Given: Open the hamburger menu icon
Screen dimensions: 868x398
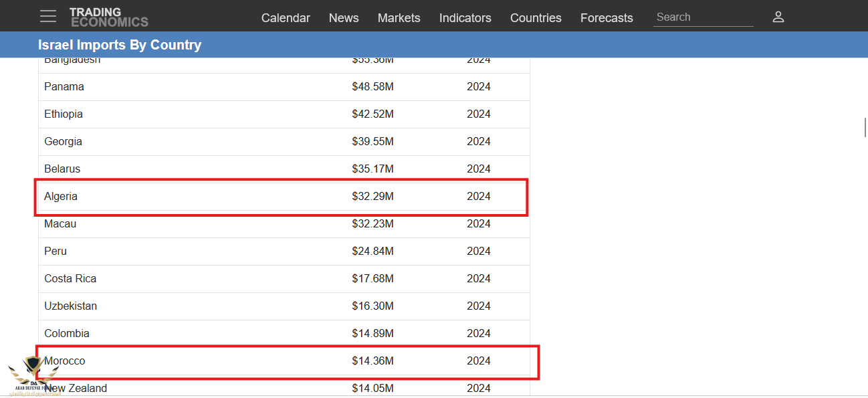Looking at the screenshot, I should point(48,16).
